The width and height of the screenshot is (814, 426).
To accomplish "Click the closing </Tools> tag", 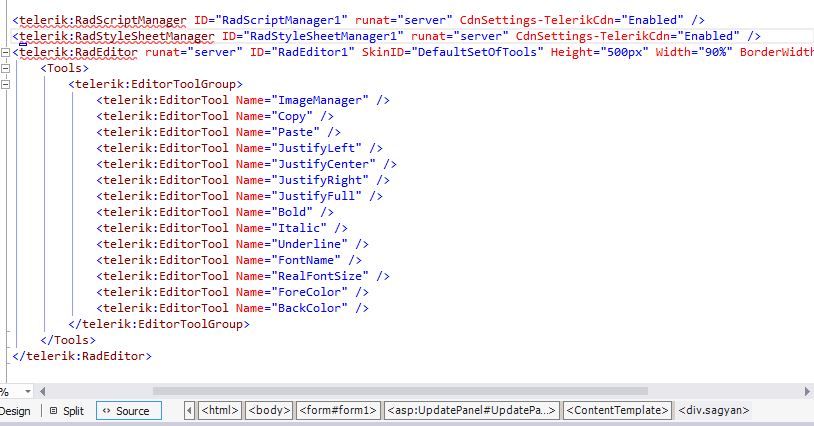I will coord(68,340).
